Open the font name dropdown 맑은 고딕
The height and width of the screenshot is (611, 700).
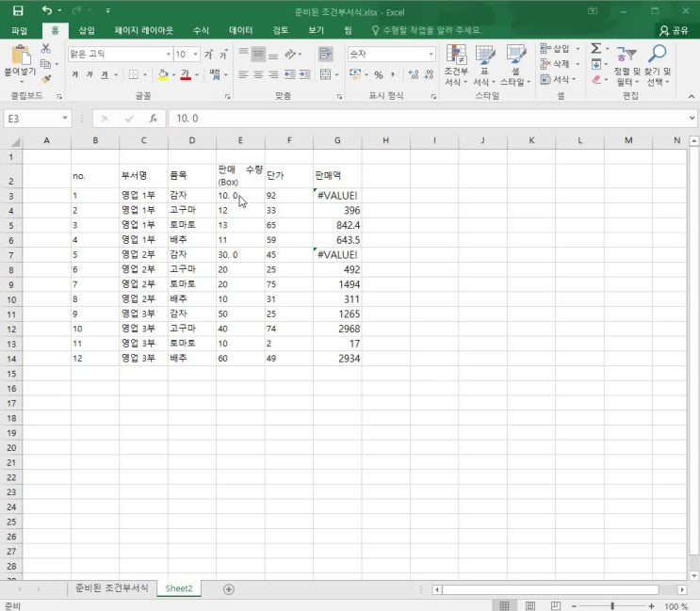point(169,54)
